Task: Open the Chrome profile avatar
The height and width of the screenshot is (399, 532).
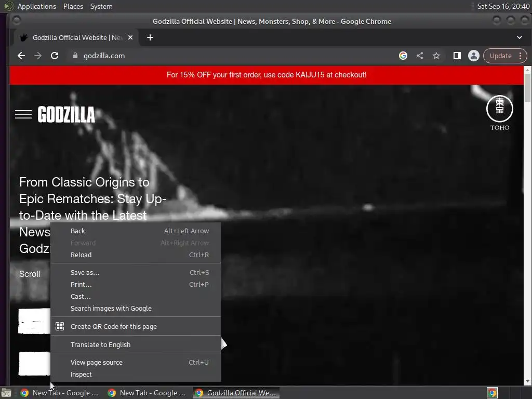Action: [474, 56]
